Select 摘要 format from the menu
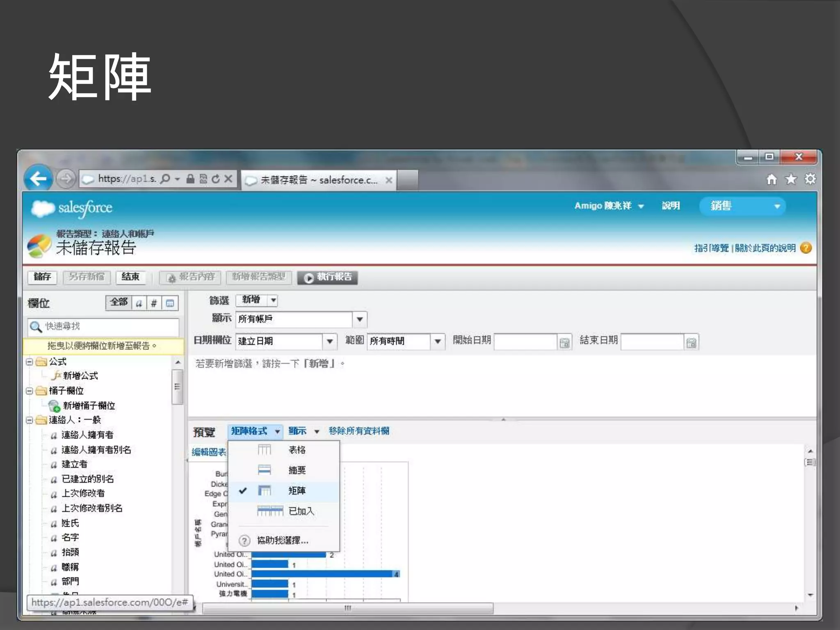 297,470
